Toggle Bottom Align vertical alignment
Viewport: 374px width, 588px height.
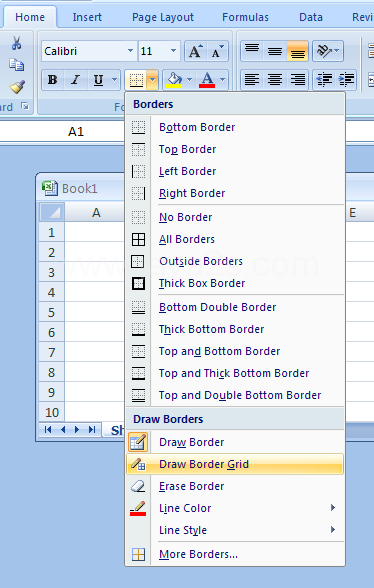(297, 51)
